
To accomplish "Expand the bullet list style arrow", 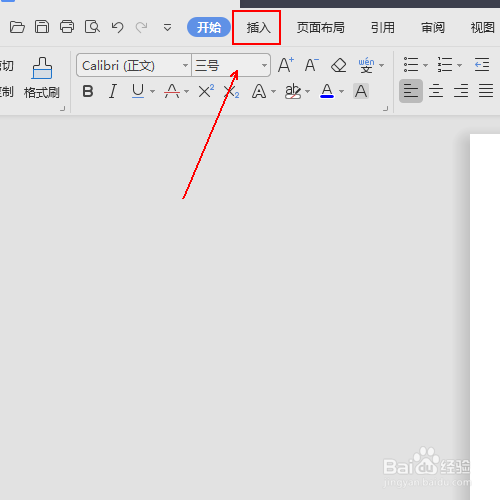I will coord(425,65).
